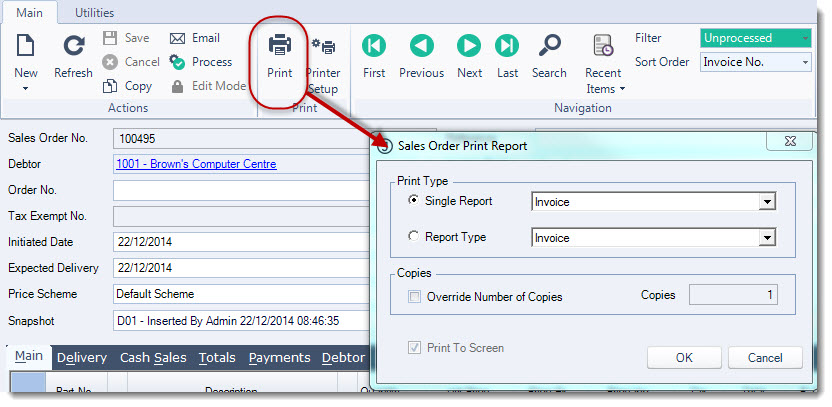This screenshot has width=832, height=407.
Task: Expand the Single Report Invoice dropdown
Action: (x=767, y=202)
